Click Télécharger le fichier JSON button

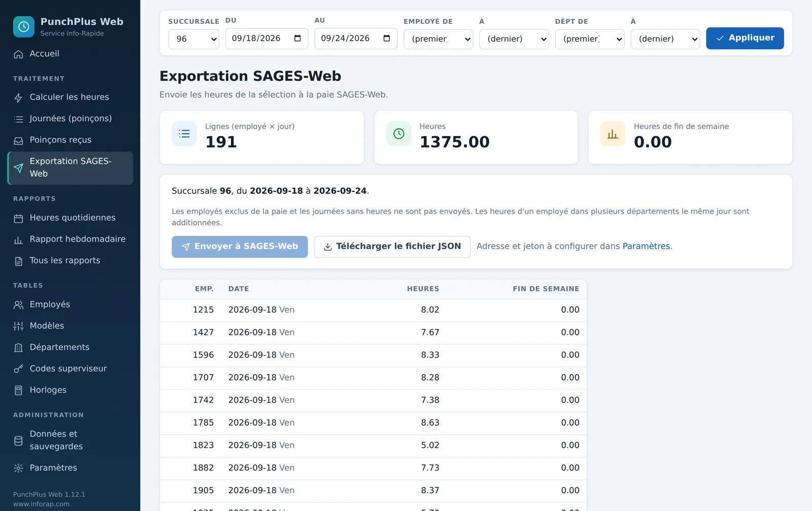[x=392, y=247]
